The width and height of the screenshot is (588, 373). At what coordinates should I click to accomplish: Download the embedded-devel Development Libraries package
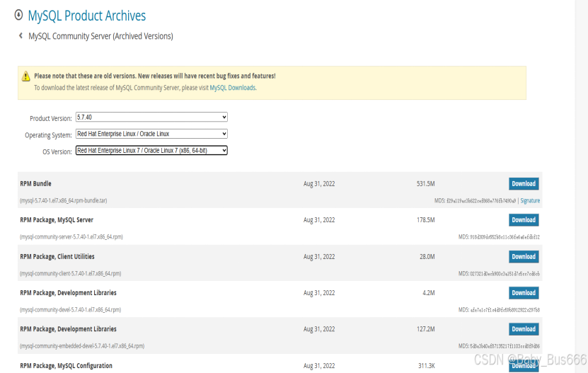[524, 329]
